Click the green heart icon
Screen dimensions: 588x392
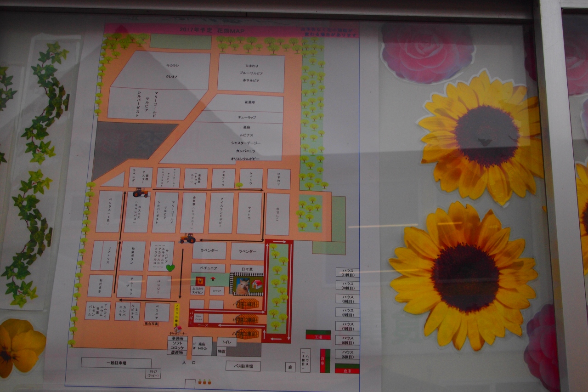[x=170, y=267]
